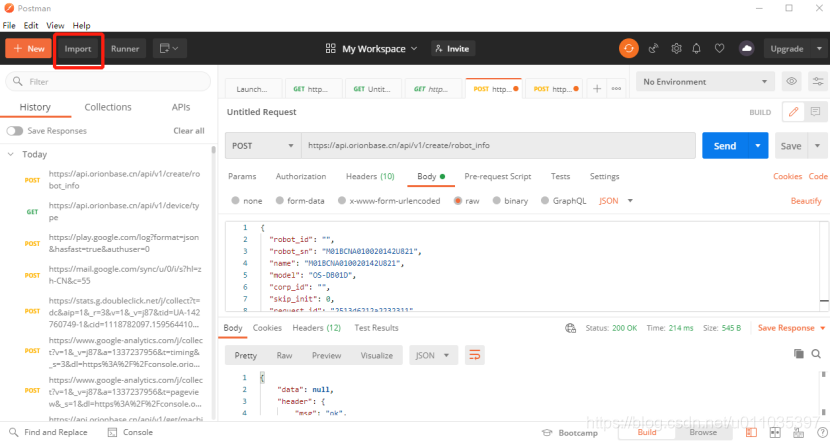Click the Find and Replace icon

[x=14, y=432]
